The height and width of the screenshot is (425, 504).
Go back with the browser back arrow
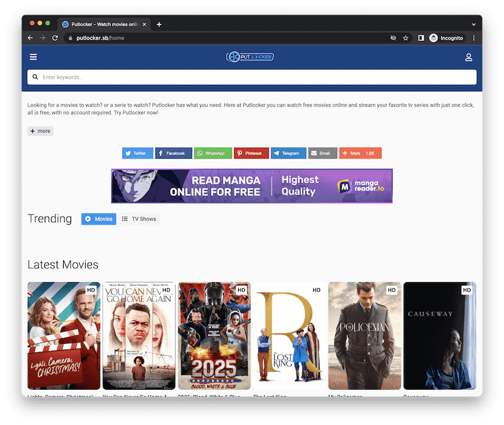coord(30,38)
